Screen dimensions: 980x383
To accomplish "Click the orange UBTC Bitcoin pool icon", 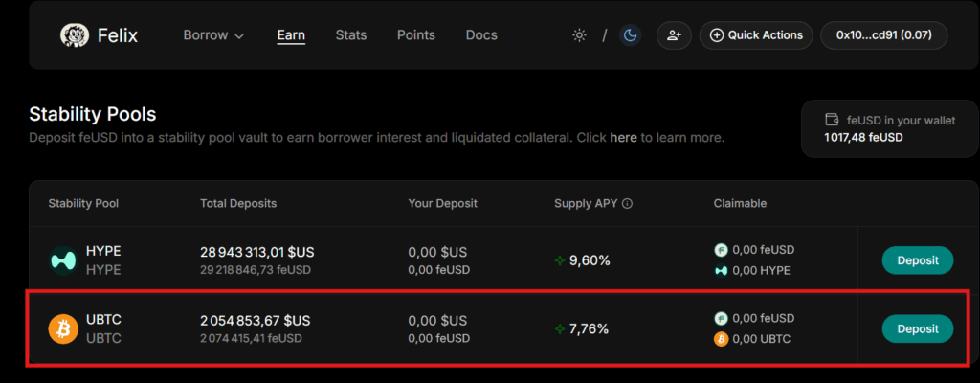I will pos(63,328).
